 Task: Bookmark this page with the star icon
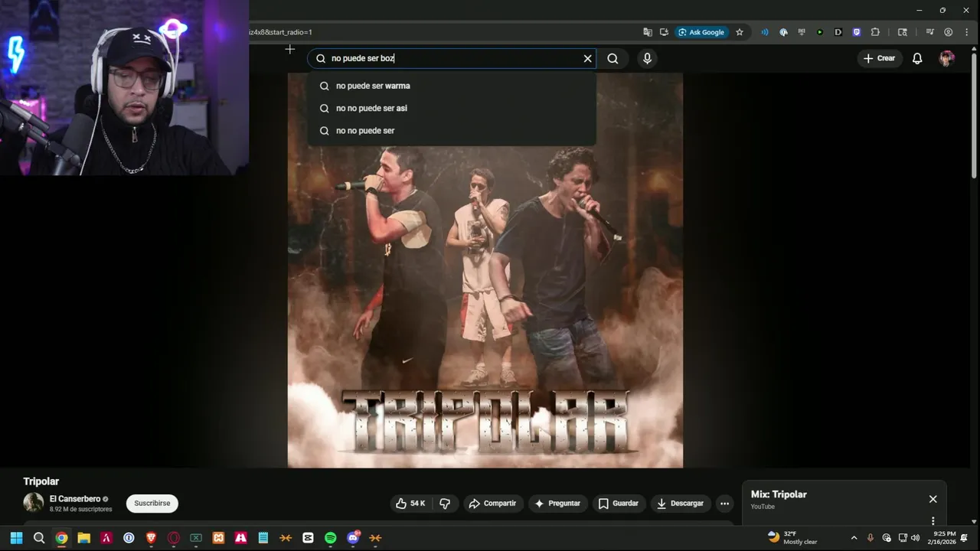[x=740, y=32]
